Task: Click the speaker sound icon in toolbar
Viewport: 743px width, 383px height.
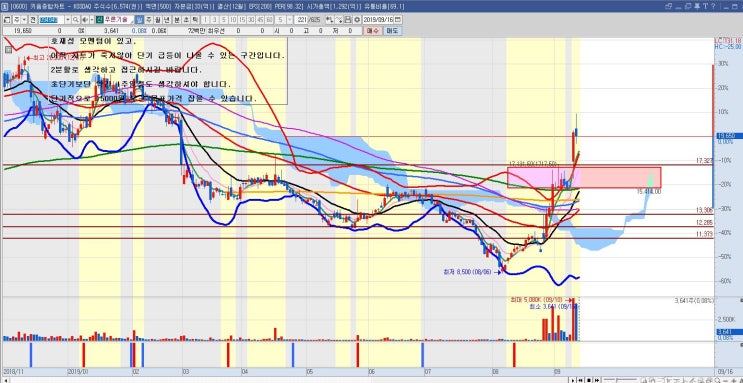Action: pos(84,20)
